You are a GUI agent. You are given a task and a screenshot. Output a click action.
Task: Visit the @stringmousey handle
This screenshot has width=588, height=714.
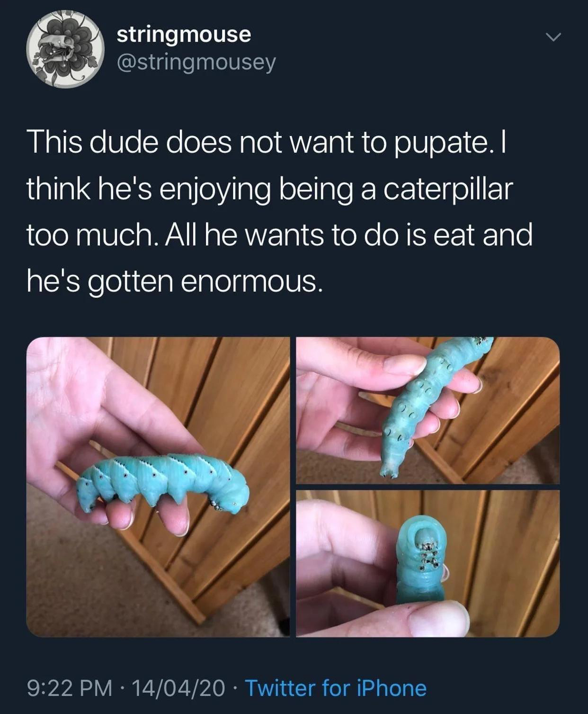[196, 62]
